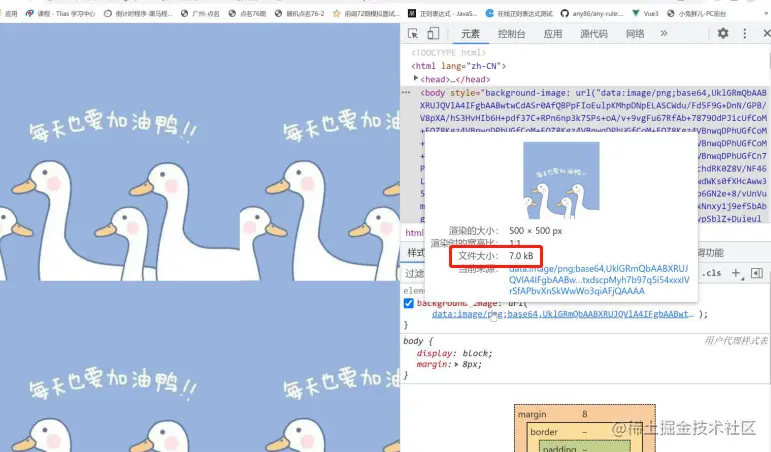771x452 pixels.
Task: Edit the display: block value in body rule
Action: coord(475,353)
